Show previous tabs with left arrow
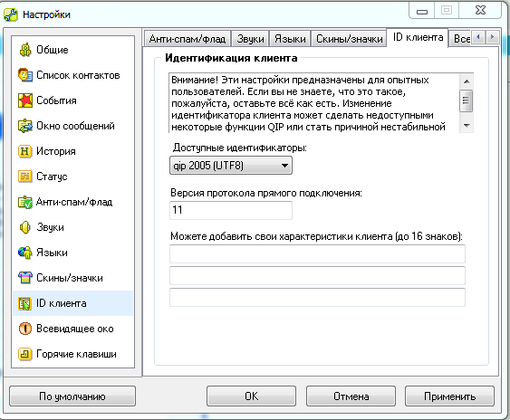The height and width of the screenshot is (420, 510). [478, 37]
